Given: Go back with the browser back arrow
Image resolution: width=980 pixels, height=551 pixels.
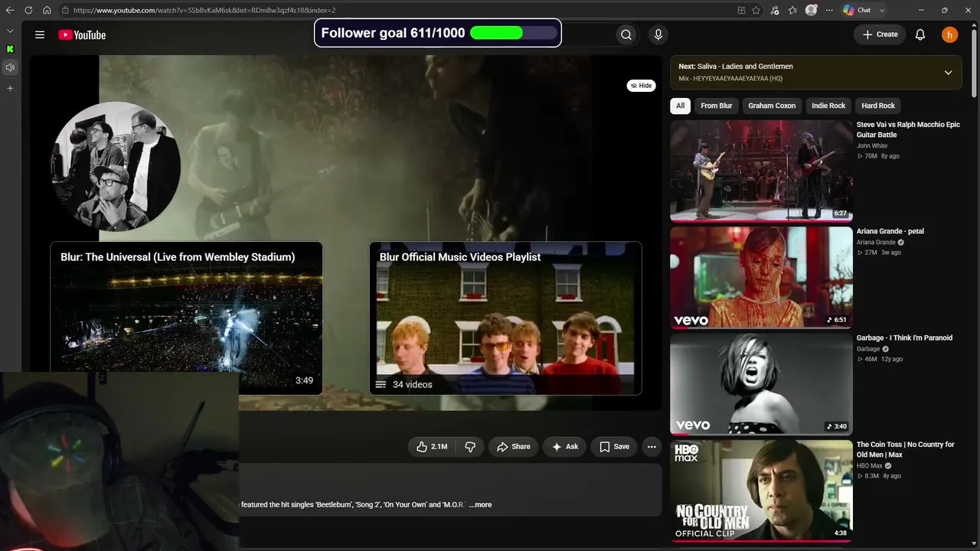Looking at the screenshot, I should (10, 10).
